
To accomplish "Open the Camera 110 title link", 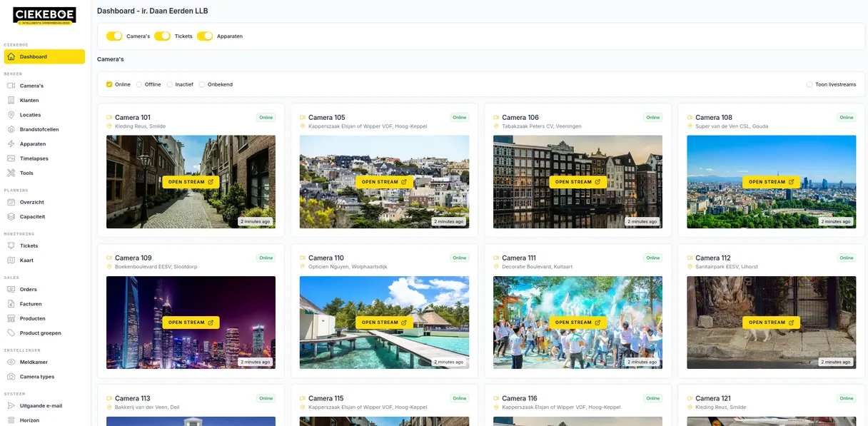I will (326, 258).
